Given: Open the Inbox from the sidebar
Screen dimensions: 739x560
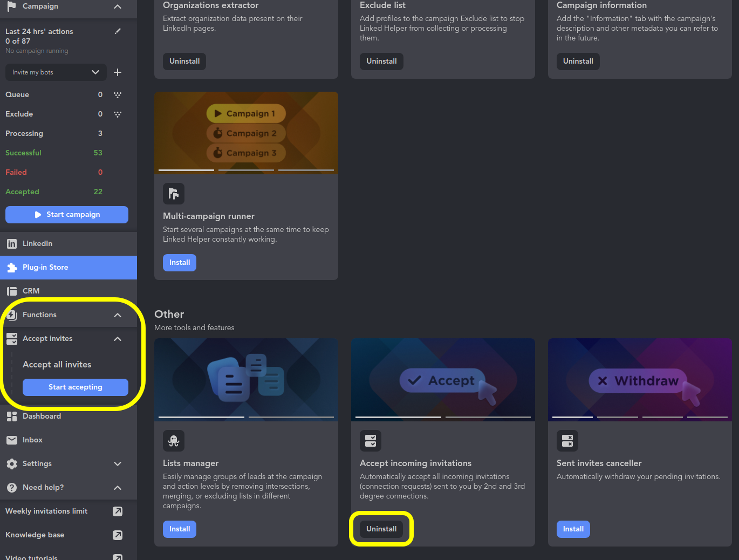Looking at the screenshot, I should (32, 440).
